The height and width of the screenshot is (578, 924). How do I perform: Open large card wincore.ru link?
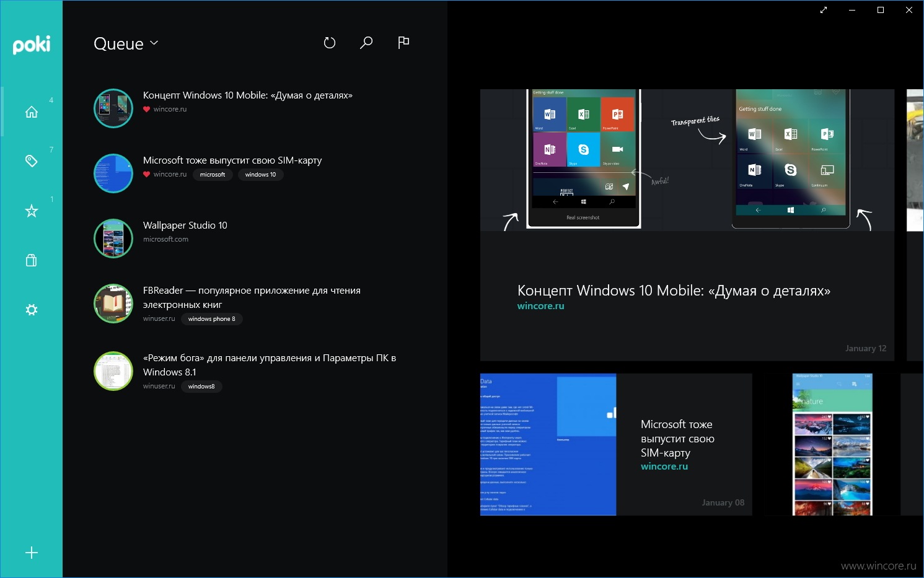point(540,306)
